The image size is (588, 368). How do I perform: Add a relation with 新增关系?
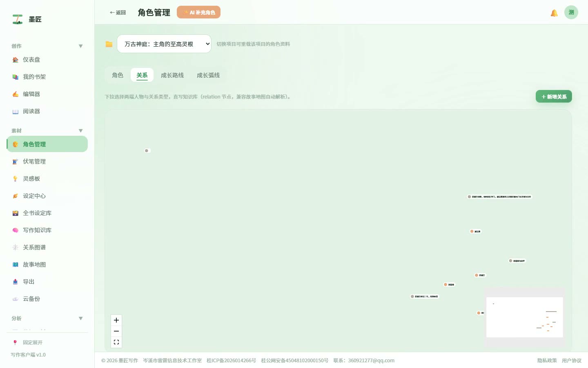pyautogui.click(x=554, y=96)
